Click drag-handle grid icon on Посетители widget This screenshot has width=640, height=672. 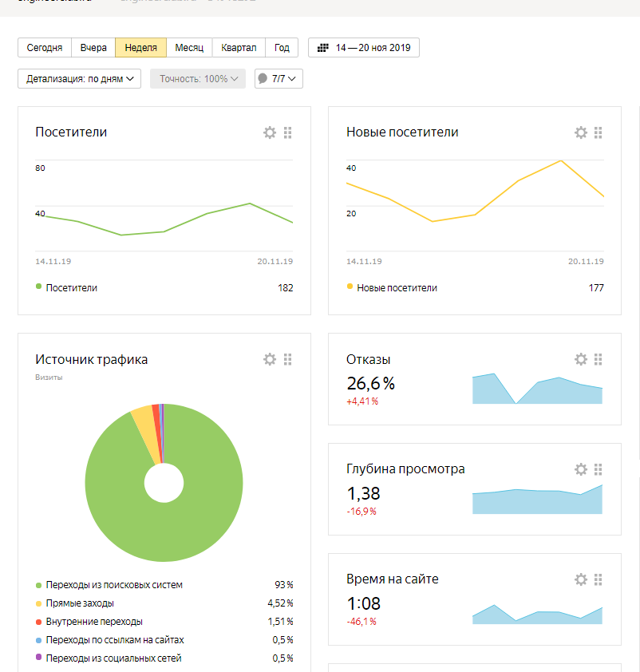pyautogui.click(x=288, y=132)
